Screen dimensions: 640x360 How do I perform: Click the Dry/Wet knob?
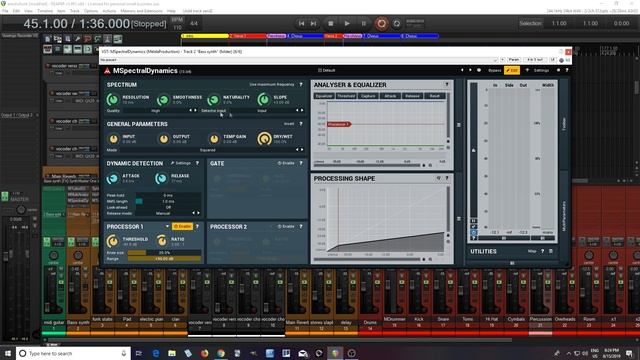264,139
